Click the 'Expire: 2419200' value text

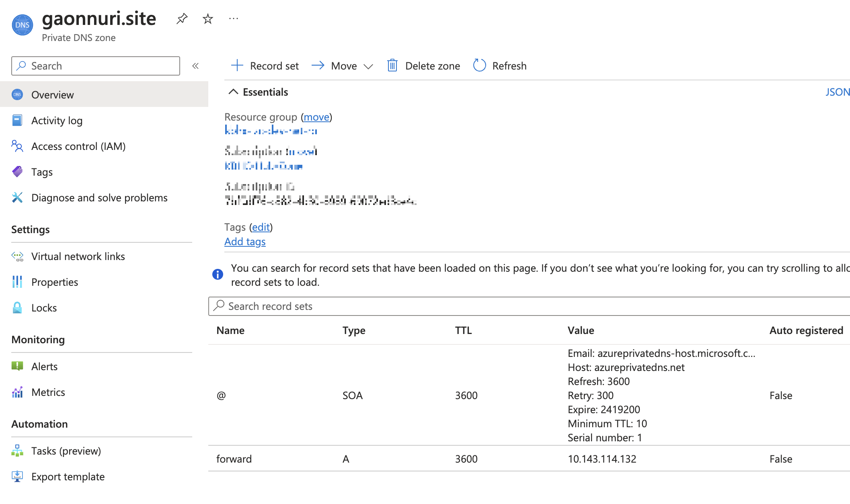[x=604, y=410]
